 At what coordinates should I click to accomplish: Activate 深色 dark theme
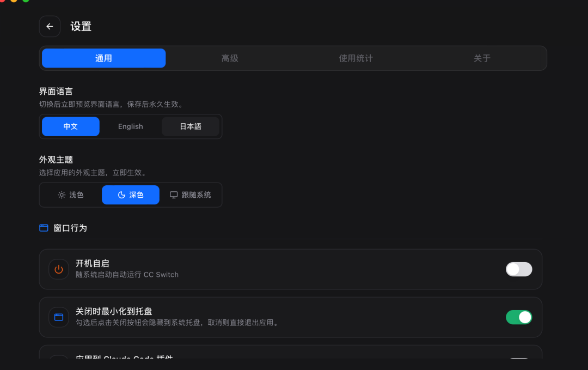(x=131, y=195)
